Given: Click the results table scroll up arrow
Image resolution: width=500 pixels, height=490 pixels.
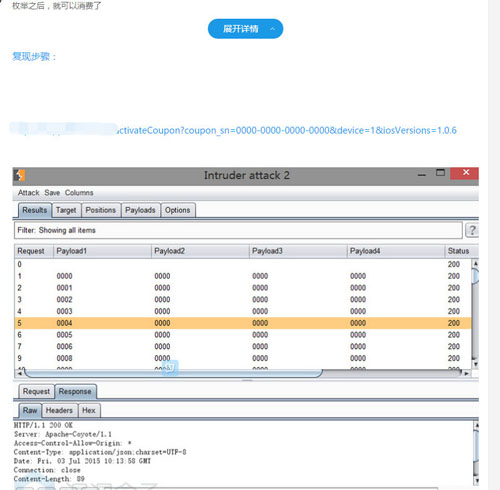Looking at the screenshot, I should click(x=476, y=263).
